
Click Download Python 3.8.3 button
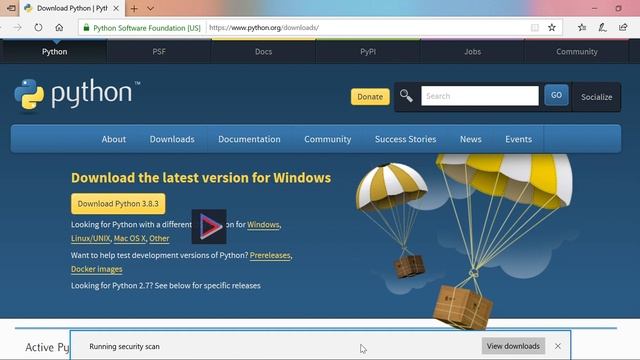pos(118,204)
